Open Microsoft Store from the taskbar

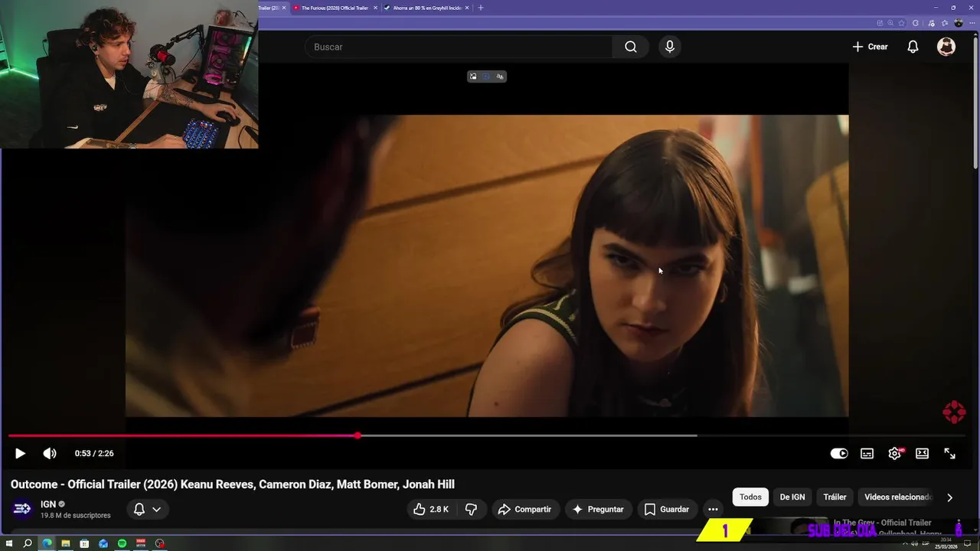pos(84,543)
